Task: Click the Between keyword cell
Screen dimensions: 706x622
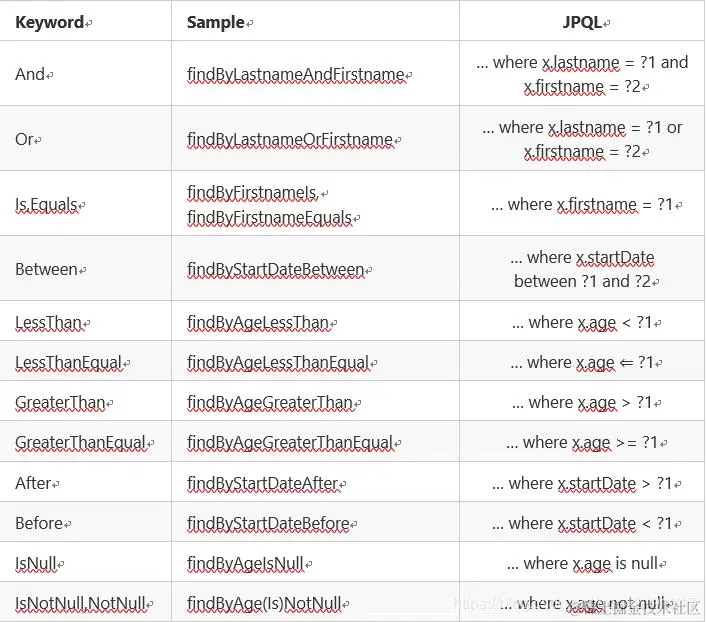Action: pyautogui.click(x=46, y=270)
